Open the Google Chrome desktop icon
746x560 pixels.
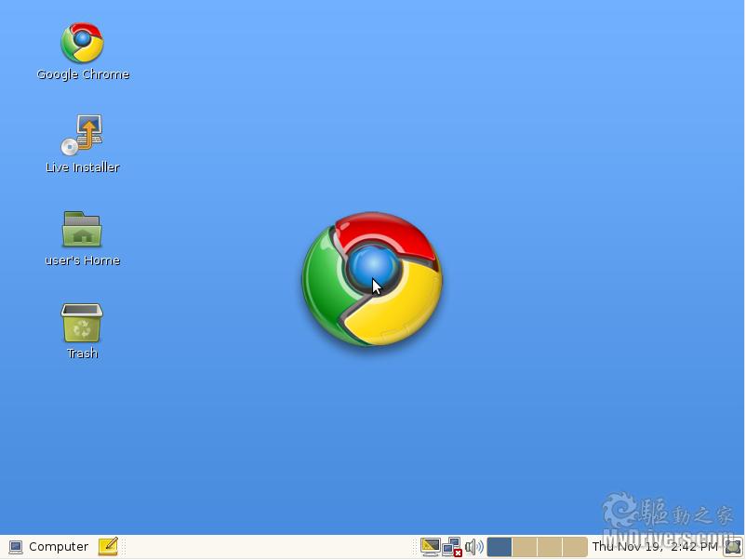82,43
